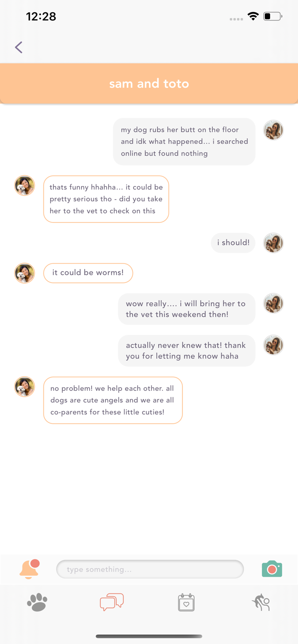Tap avatar beside 'actually never knew that' message

point(273,345)
